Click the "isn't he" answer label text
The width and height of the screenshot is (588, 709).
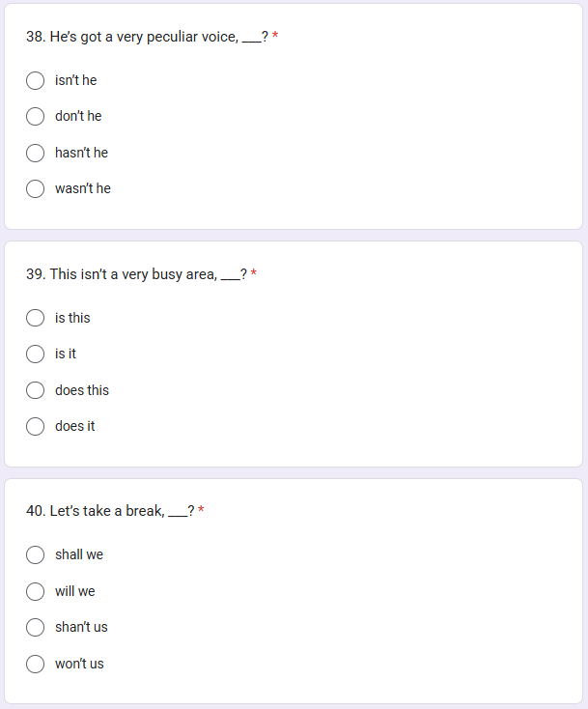pyautogui.click(x=76, y=80)
